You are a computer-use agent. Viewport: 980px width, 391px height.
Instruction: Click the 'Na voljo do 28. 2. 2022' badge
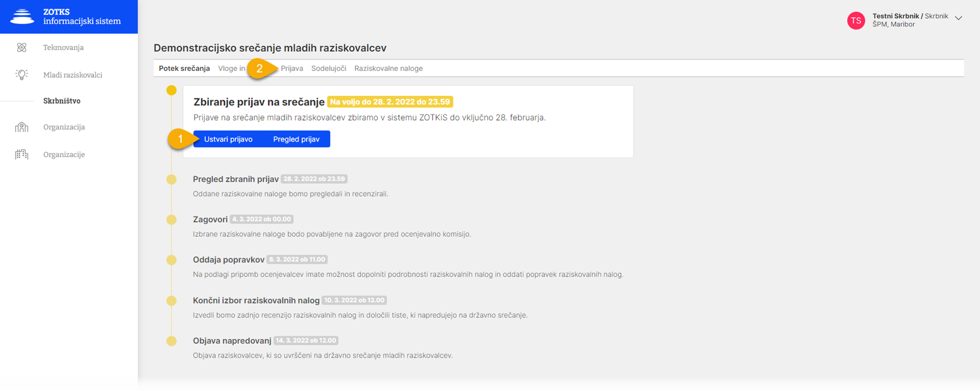(390, 102)
